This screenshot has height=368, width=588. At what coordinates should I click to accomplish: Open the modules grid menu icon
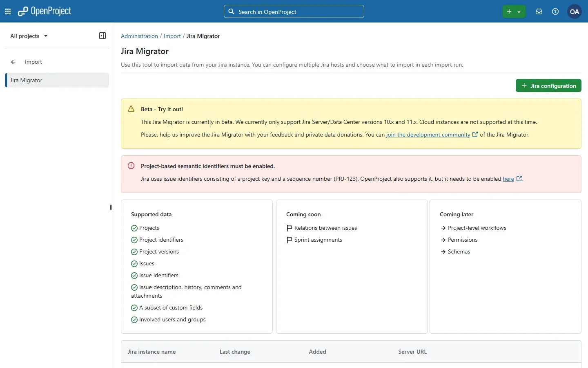pyautogui.click(x=8, y=11)
